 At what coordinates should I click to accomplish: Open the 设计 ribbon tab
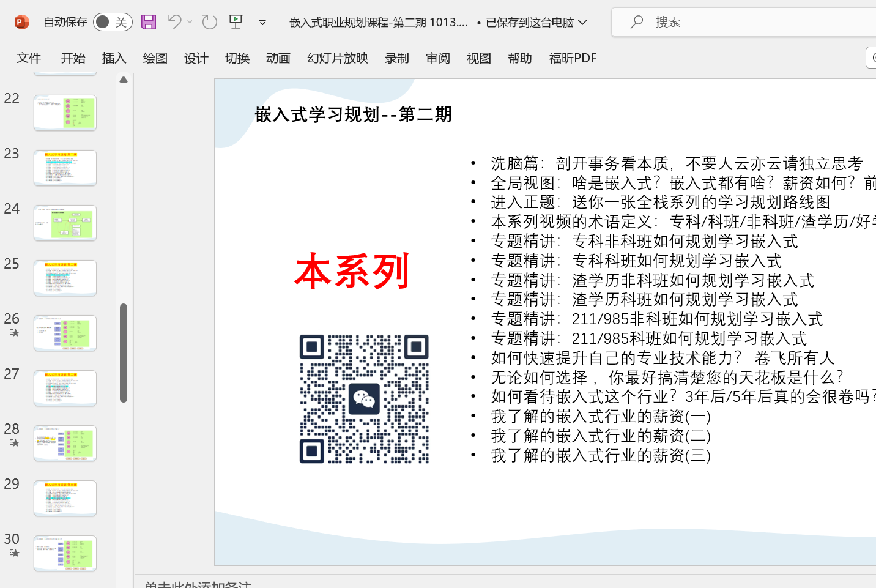[196, 58]
